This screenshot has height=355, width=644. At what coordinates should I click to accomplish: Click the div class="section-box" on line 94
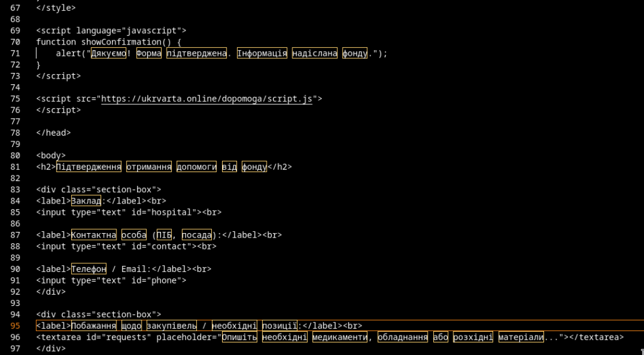click(99, 315)
